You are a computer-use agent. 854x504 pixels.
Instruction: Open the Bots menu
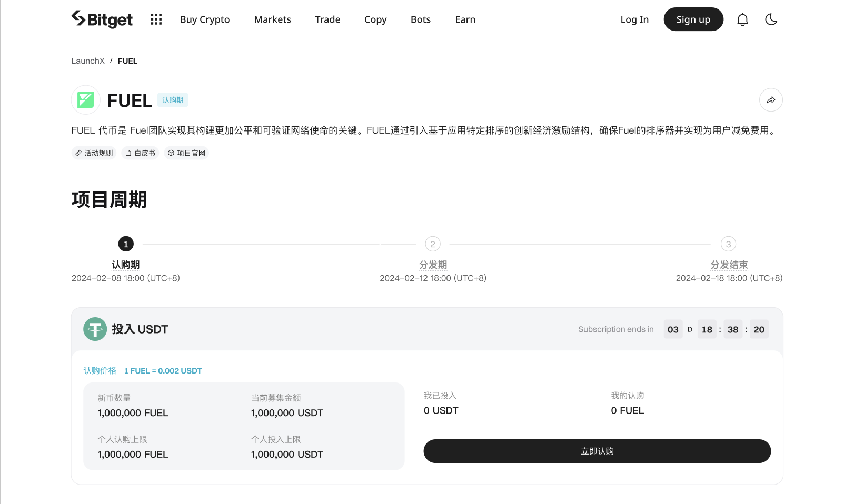421,19
